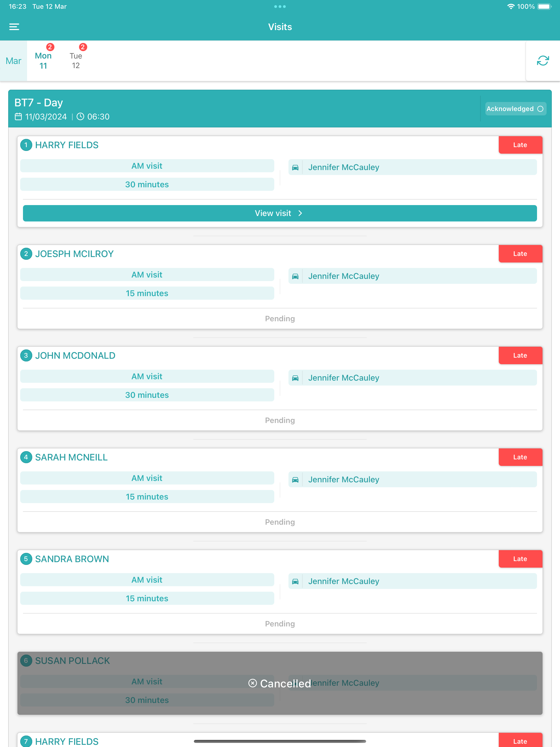Tap the battery status icon
This screenshot has height=747, width=560.
[544, 6]
